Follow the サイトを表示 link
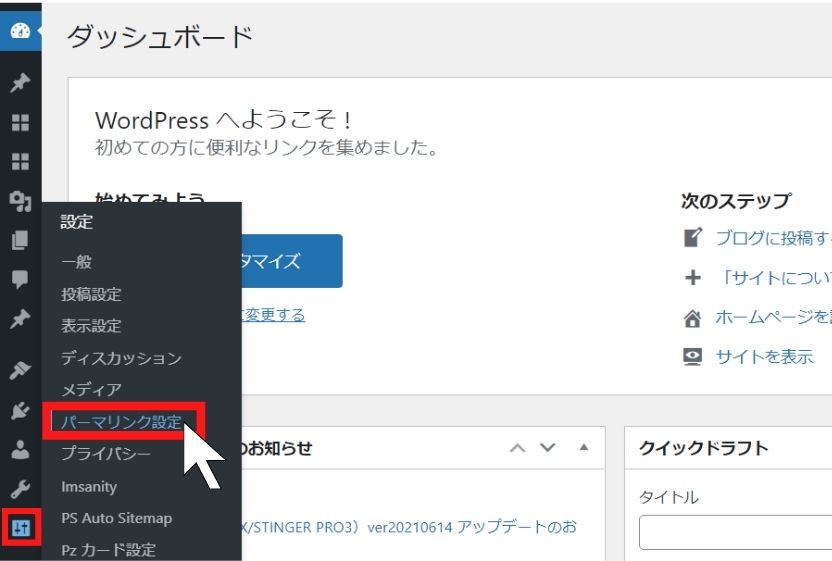Viewport: 832px width, 561px height. [x=764, y=357]
